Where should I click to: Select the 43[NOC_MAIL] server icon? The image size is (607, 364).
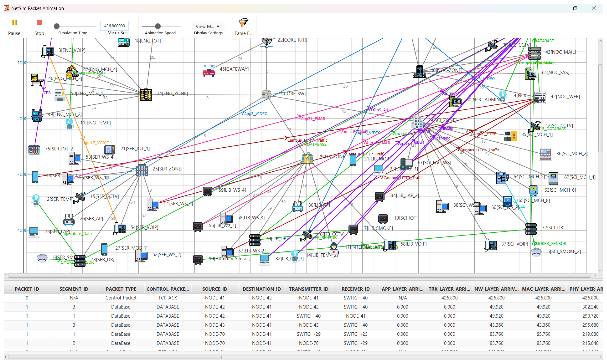(535, 53)
